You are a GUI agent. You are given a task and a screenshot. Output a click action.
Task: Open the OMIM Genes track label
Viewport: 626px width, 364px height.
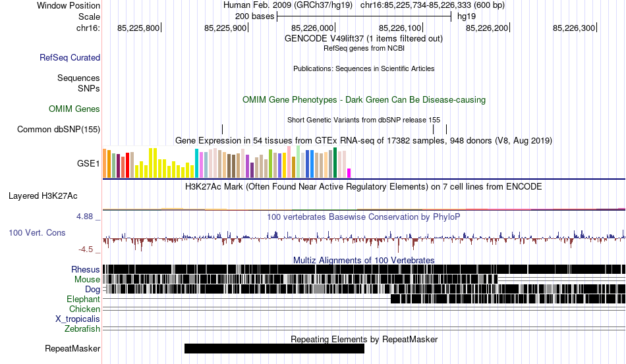pos(74,109)
